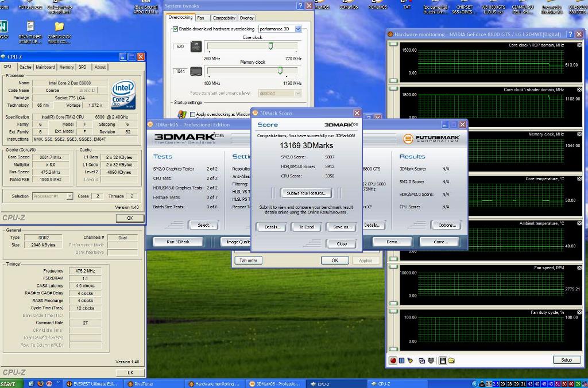Toggle Apply overclocking at Windows startup checkbox

coord(193,114)
